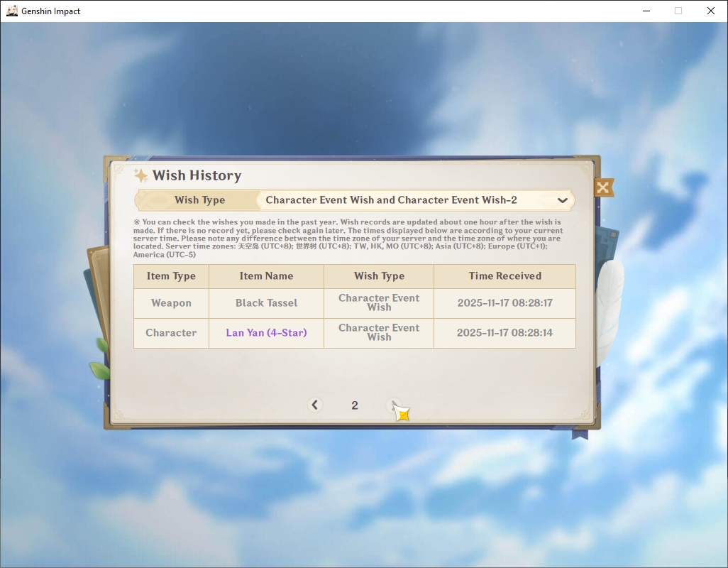Close the Wish History panel

(603, 187)
